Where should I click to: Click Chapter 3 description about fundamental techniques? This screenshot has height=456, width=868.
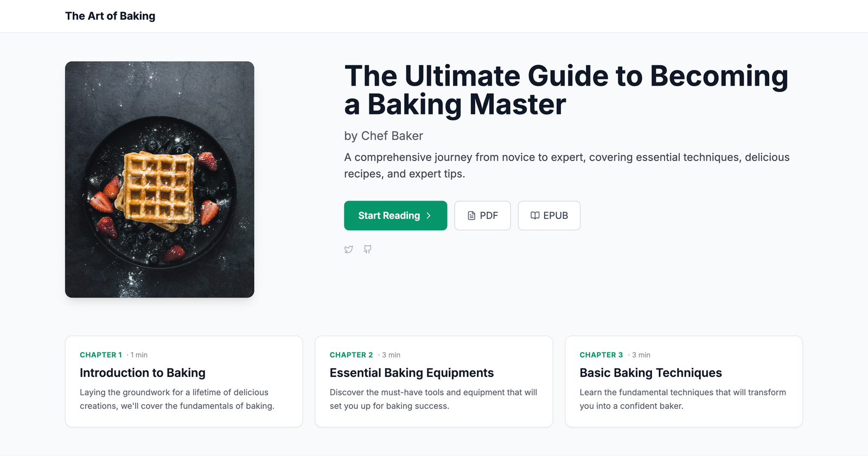(x=682, y=399)
